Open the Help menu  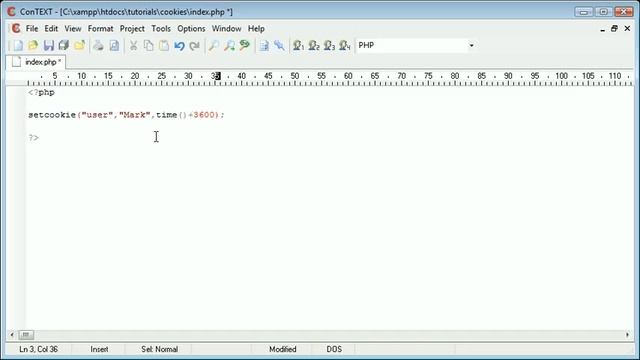click(x=256, y=29)
